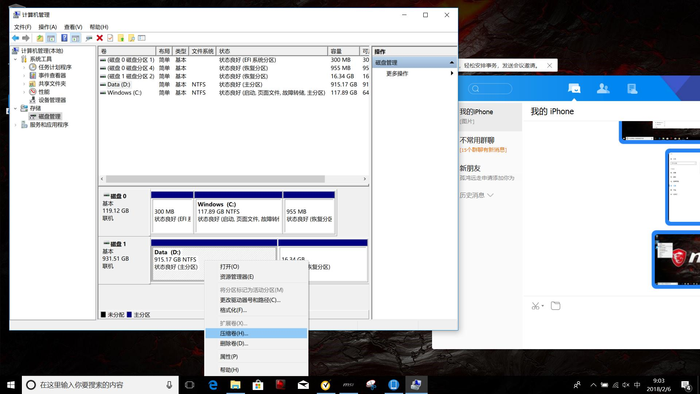This screenshot has height=394, width=700.
Task: Expand 历史消息 chevron in TIM
Action: click(490, 195)
